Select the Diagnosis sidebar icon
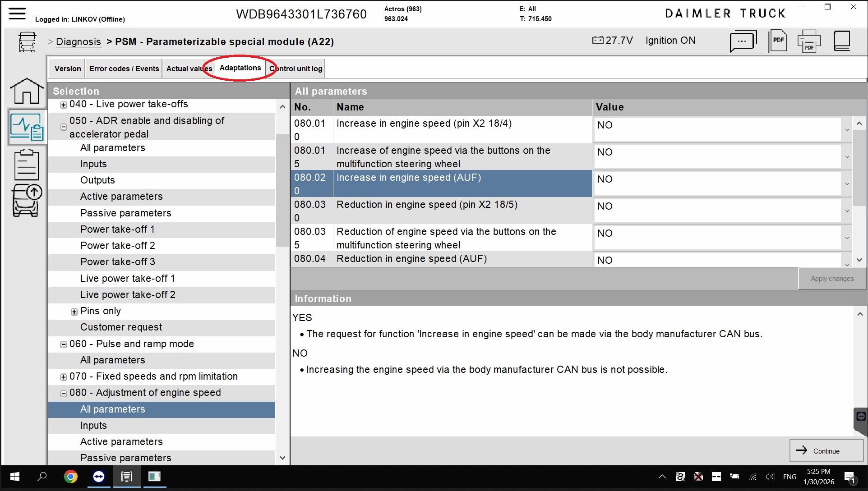Viewport: 868px width, 491px height. point(27,127)
